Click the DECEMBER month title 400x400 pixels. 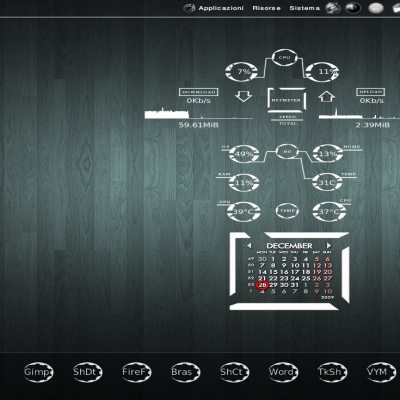pyautogui.click(x=289, y=246)
